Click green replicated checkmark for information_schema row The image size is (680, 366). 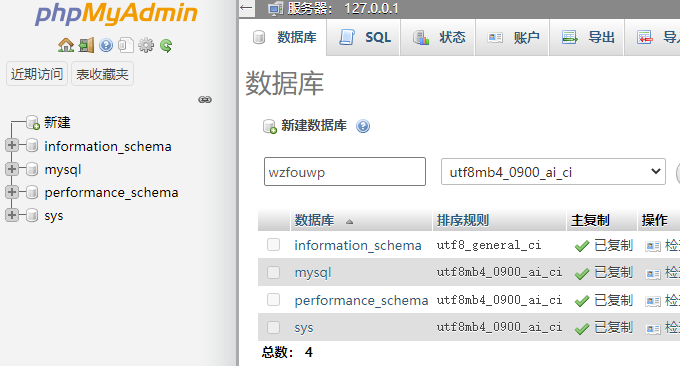(x=582, y=246)
